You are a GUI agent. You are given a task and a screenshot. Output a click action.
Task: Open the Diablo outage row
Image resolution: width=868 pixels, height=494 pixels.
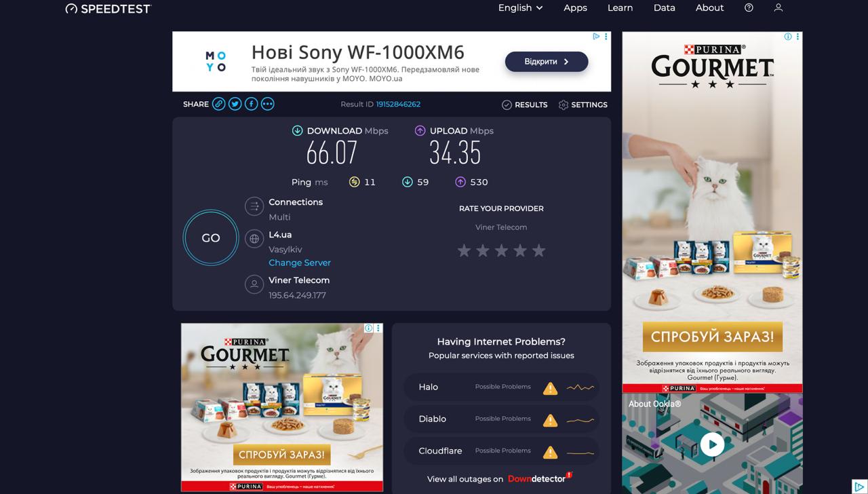pos(501,419)
